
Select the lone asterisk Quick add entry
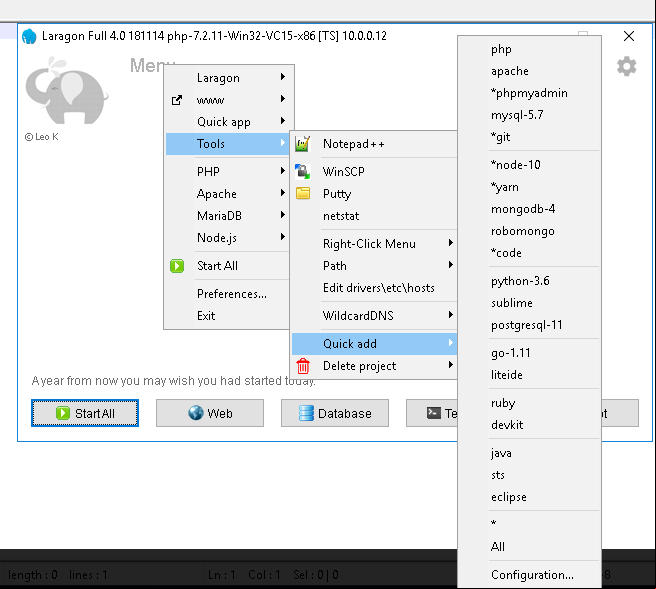pos(530,525)
